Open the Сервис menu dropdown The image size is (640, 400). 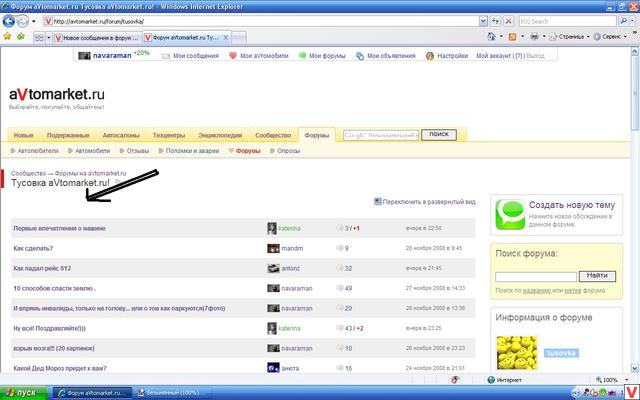[x=610, y=37]
